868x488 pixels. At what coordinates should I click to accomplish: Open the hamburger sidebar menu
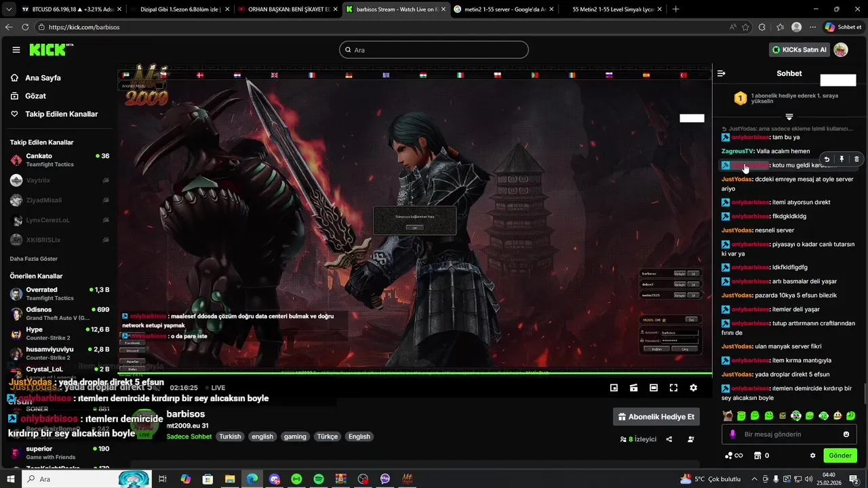(x=16, y=49)
